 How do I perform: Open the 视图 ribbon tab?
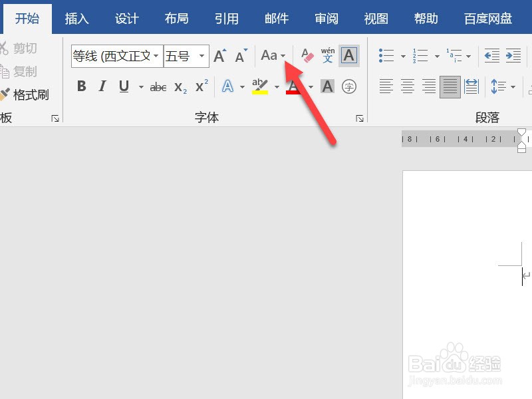376,19
